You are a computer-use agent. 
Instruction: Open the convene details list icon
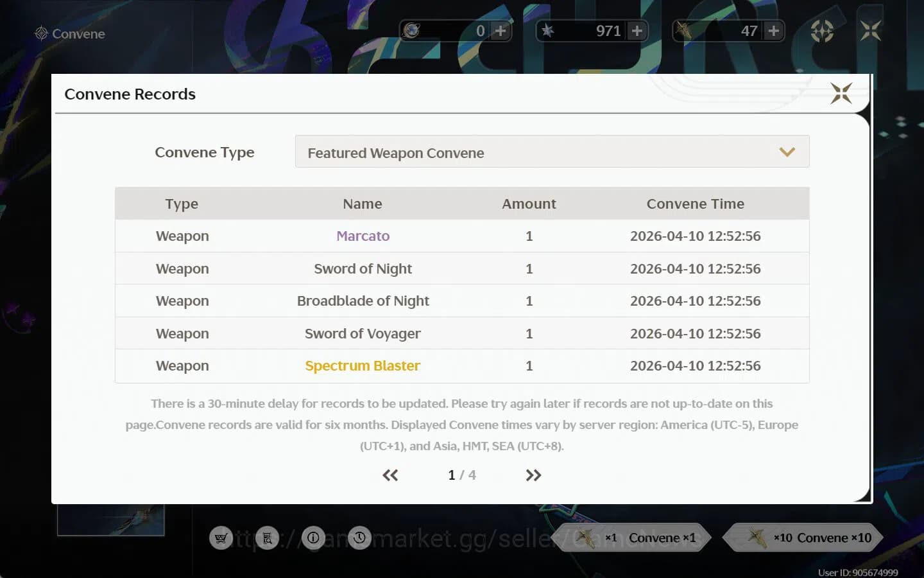(268, 538)
